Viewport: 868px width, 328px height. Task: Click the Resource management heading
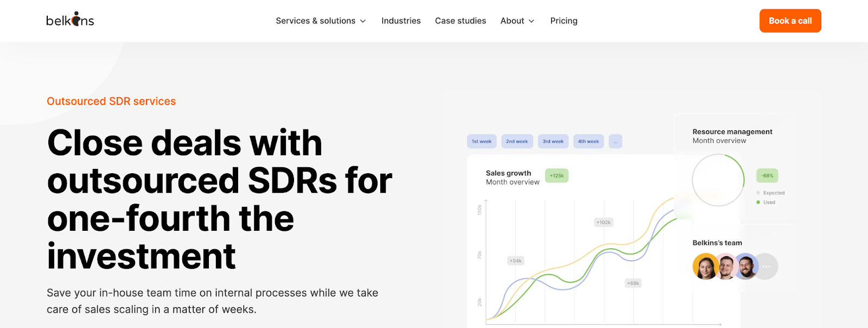tap(732, 131)
